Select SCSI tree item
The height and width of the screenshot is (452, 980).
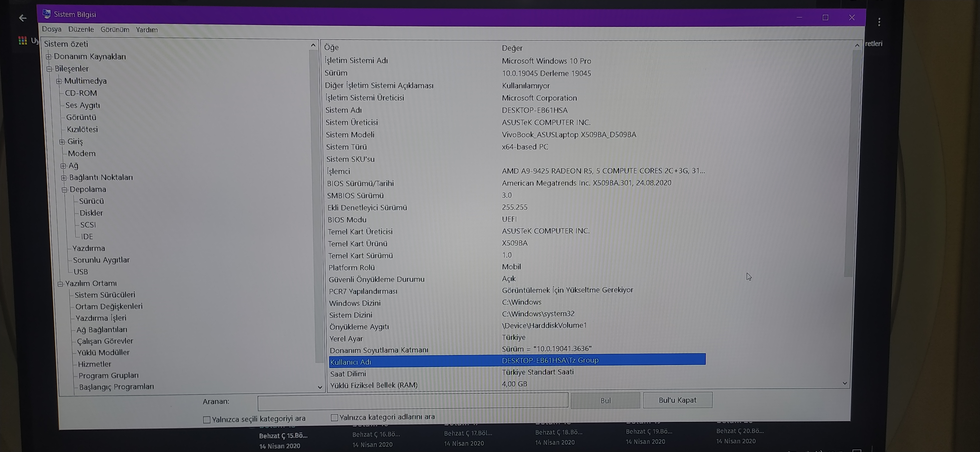click(x=88, y=225)
